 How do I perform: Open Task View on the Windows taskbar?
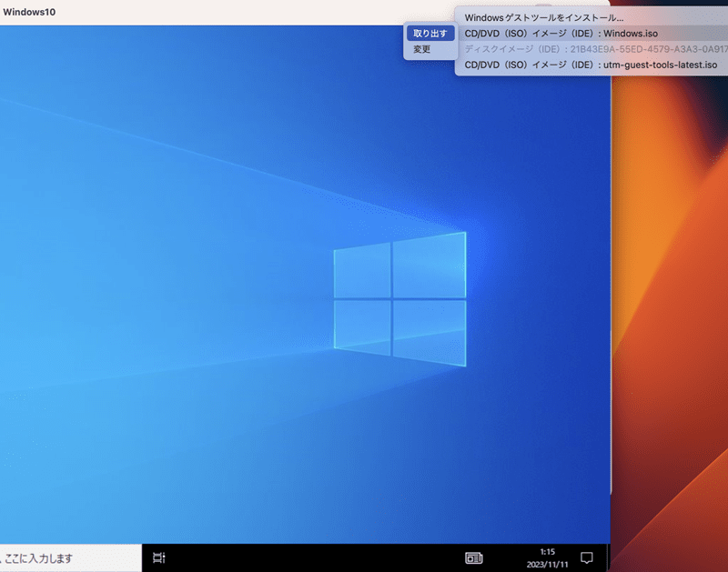158,557
